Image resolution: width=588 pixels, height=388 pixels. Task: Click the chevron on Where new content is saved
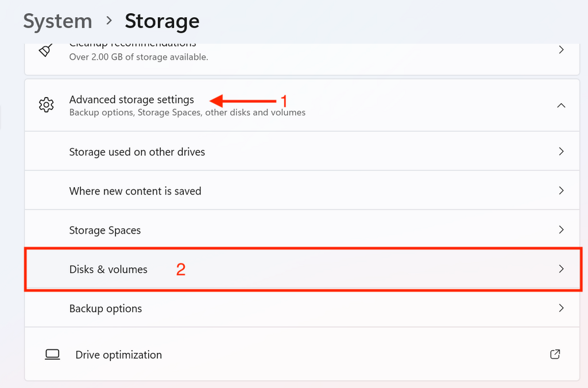561,191
